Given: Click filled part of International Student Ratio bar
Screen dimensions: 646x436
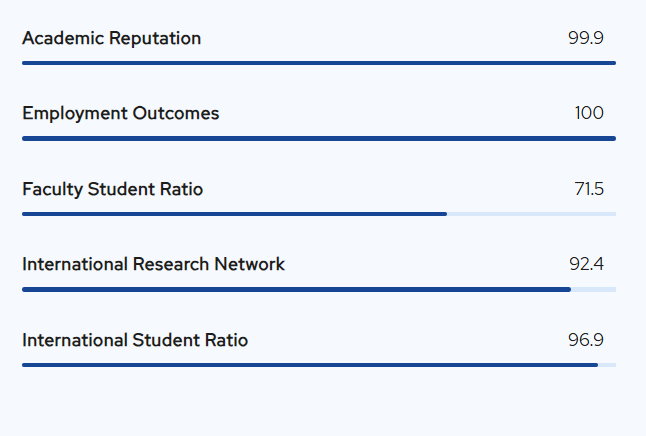Looking at the screenshot, I should (309, 365).
